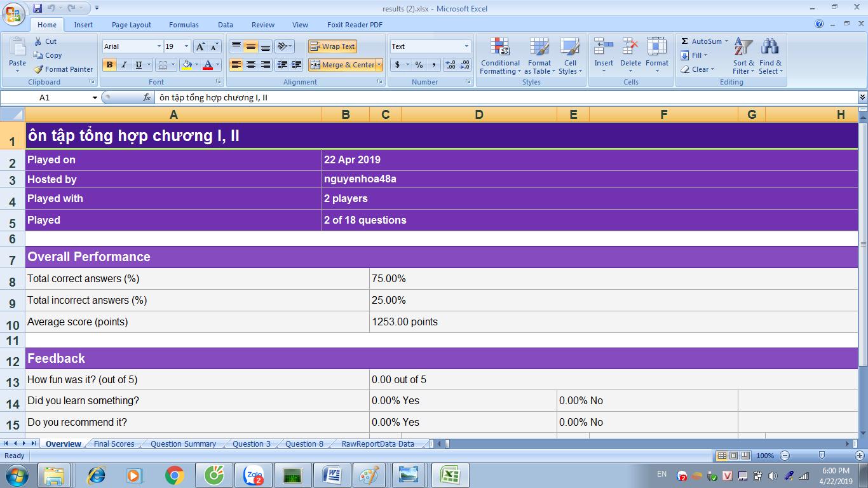Image resolution: width=868 pixels, height=488 pixels.
Task: Toggle Wrap Text on
Action: point(332,46)
